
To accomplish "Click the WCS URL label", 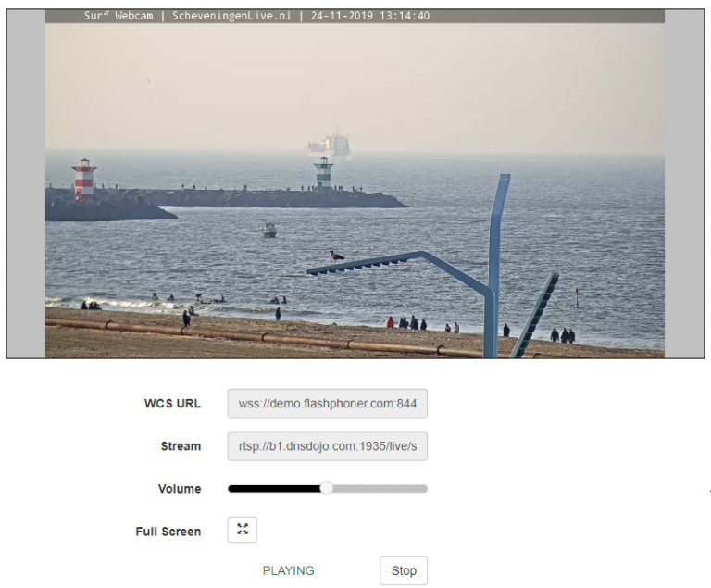I will tap(172, 404).
